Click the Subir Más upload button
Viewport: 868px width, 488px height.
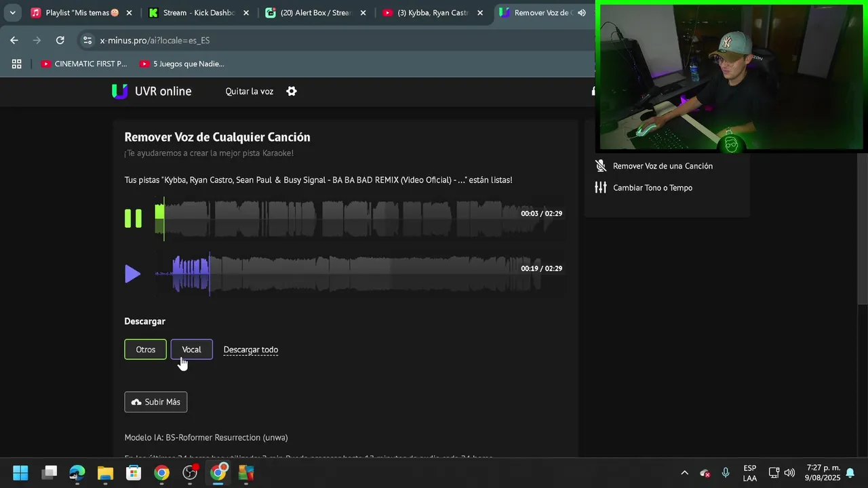pyautogui.click(x=156, y=402)
